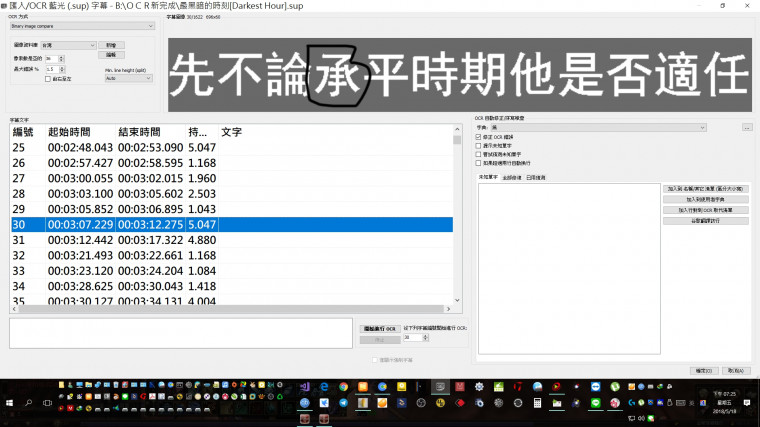
Task: Click highlighted row 30 start time 00:03:07.229
Action: coord(80,224)
